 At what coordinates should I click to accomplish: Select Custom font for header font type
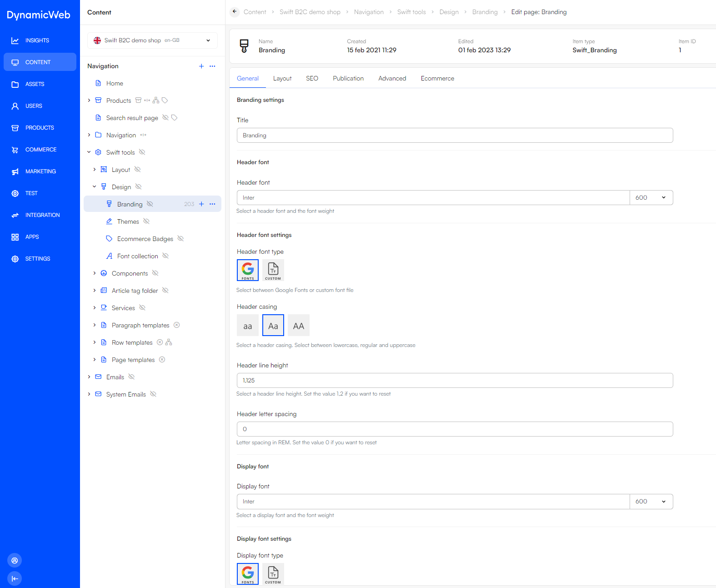click(x=273, y=270)
